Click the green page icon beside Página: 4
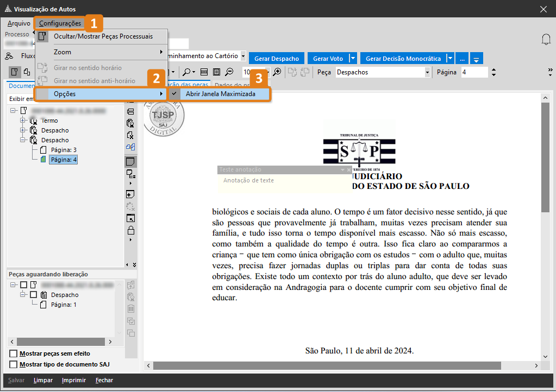This screenshot has width=556, height=392. tap(43, 159)
